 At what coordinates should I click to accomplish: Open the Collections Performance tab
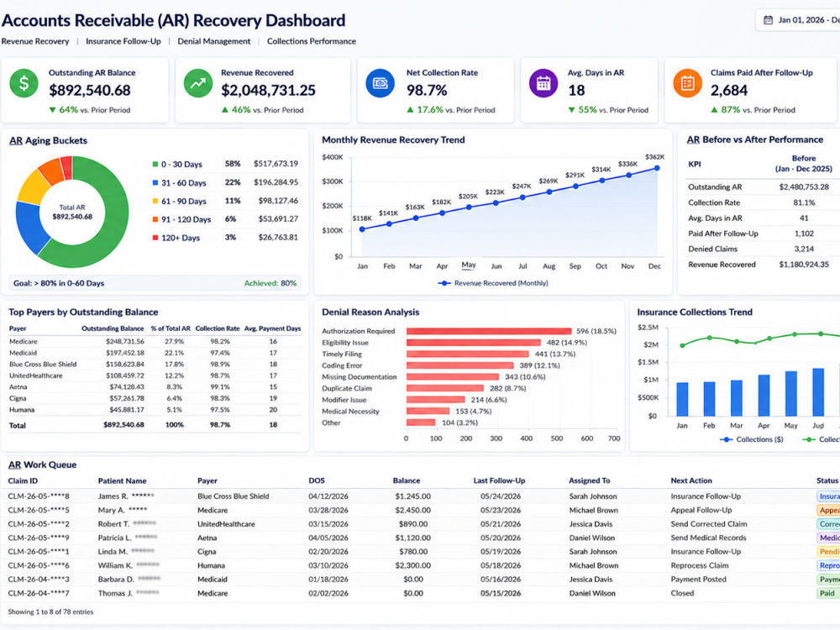click(312, 41)
